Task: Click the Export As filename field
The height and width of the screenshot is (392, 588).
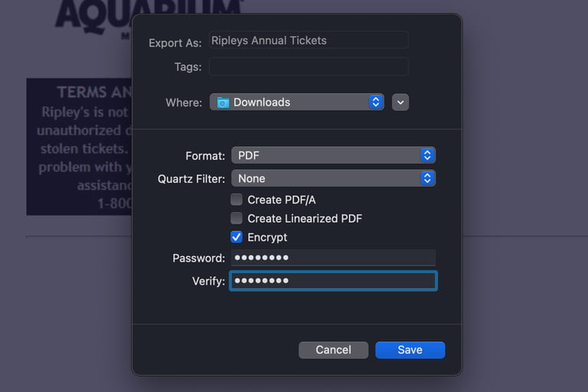Action: click(x=309, y=41)
